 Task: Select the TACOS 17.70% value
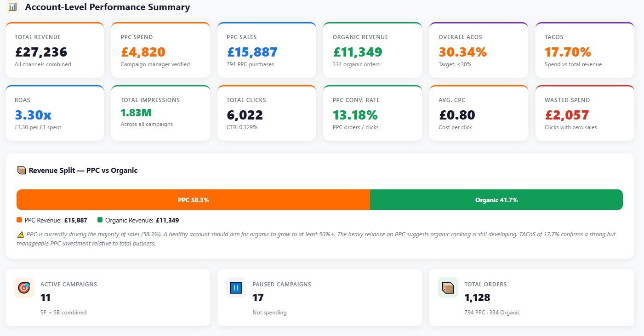pyautogui.click(x=568, y=52)
